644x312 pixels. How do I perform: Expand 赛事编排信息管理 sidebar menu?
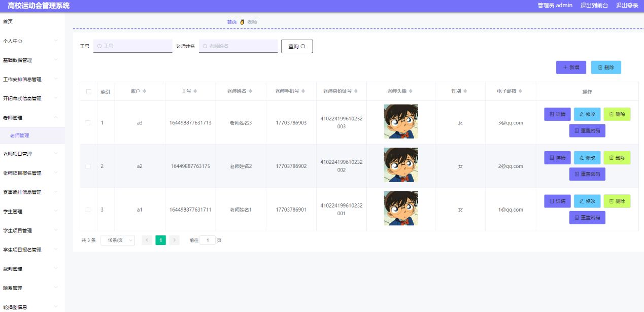click(x=32, y=192)
